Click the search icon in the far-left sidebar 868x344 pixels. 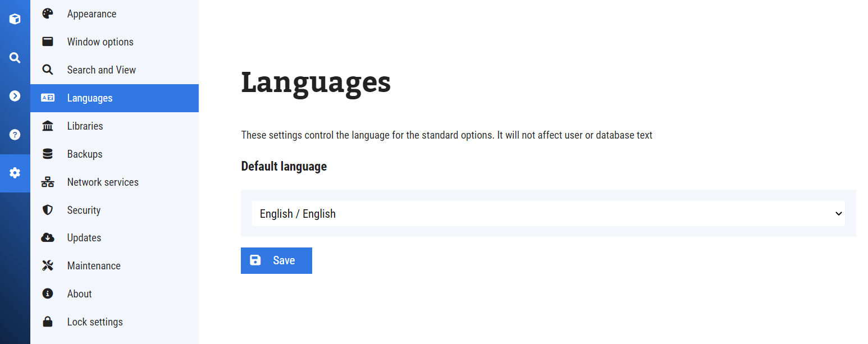click(15, 57)
